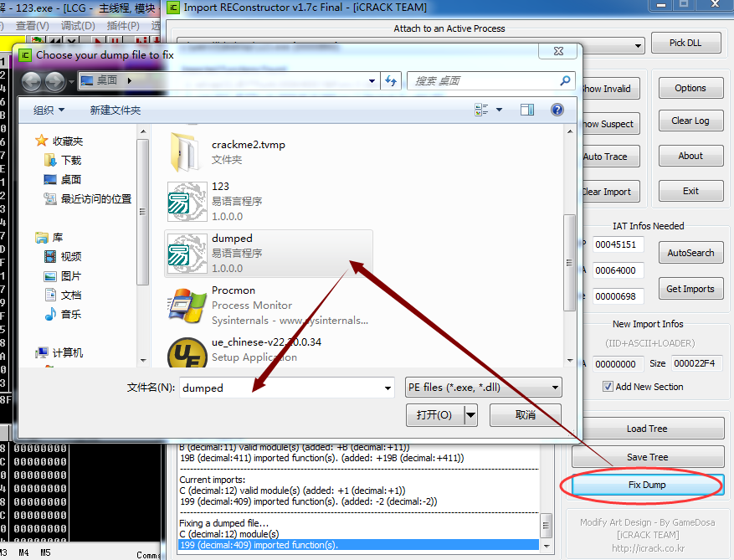Open the split arrow on the Open button
The width and height of the screenshot is (734, 560).
coord(470,415)
